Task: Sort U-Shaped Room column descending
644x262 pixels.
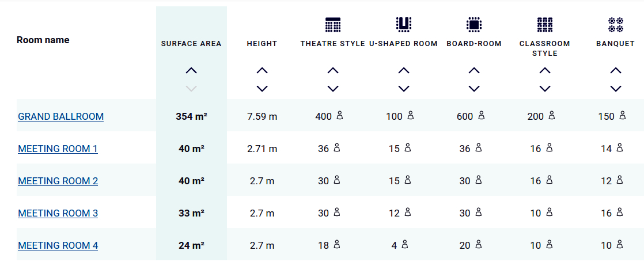Action: (x=404, y=89)
